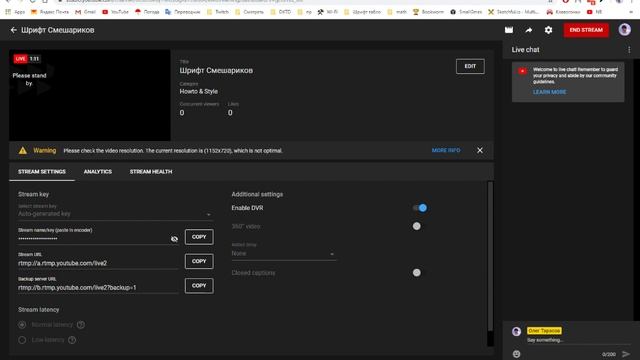Viewport: 640px width, 360px height.
Task: Open the Яндекс Почта bookmark
Action: coord(50,12)
